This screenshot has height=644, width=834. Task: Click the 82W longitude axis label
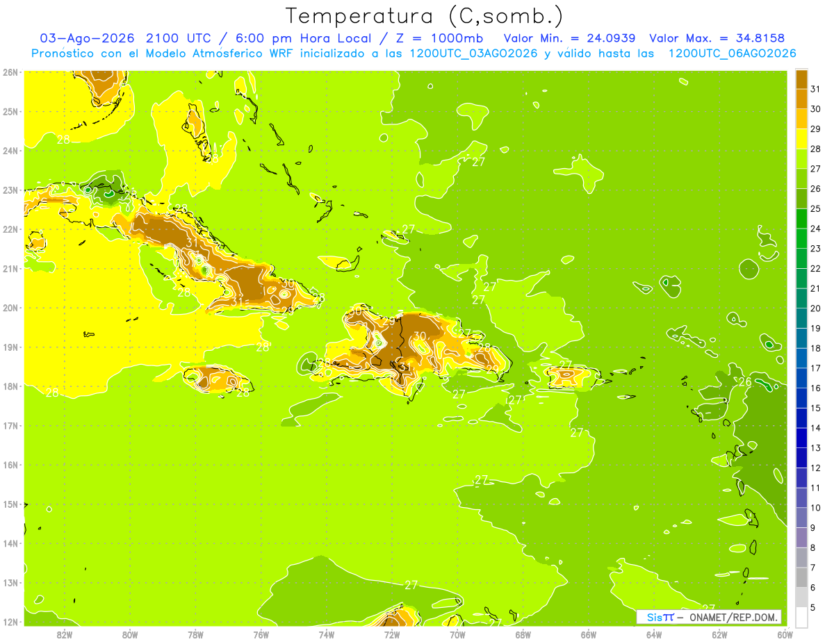click(x=64, y=634)
